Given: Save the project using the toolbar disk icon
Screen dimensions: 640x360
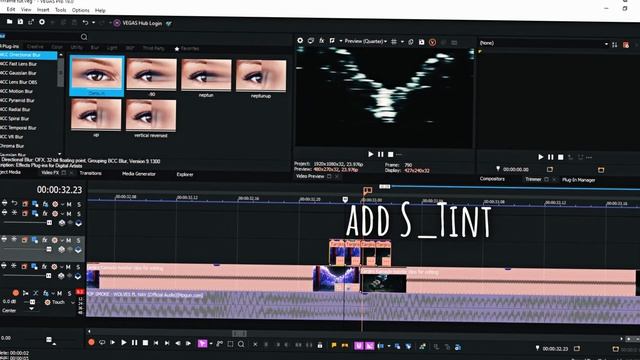Looking at the screenshot, I should point(20,22).
